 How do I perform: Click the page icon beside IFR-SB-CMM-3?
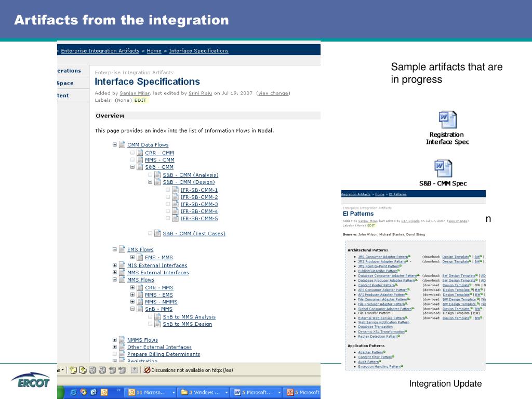click(x=175, y=204)
